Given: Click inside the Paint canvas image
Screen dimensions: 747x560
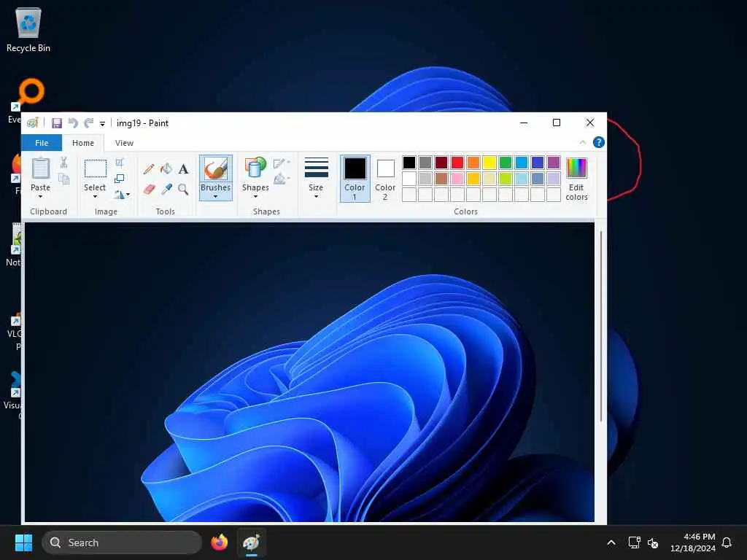Looking at the screenshot, I should tap(309, 373).
